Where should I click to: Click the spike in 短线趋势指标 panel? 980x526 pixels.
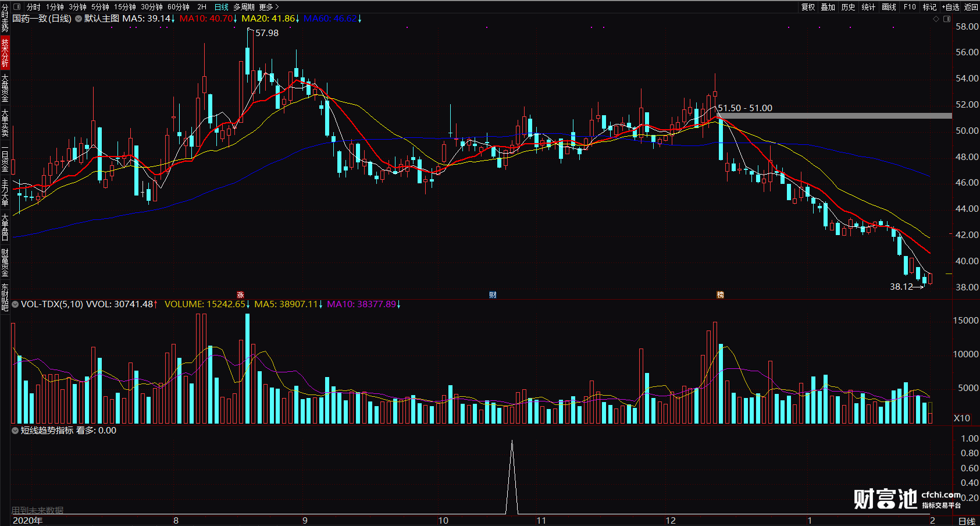coord(512,477)
